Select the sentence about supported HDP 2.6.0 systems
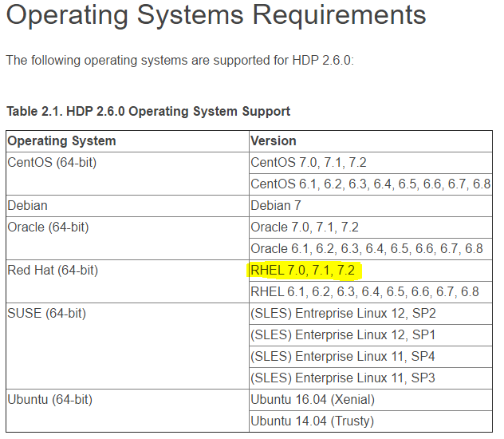Image resolution: width=504 pixels, height=439 pixels. pyautogui.click(x=179, y=61)
